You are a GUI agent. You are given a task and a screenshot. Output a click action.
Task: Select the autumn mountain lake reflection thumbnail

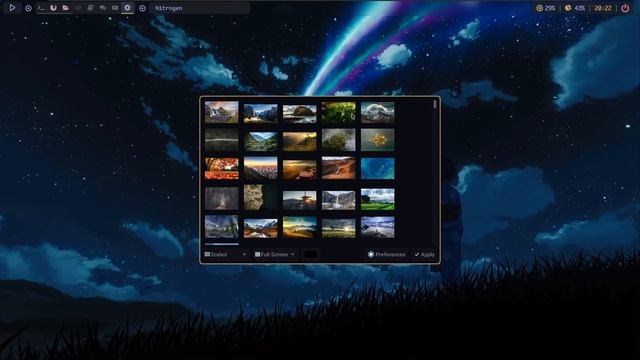tap(260, 228)
